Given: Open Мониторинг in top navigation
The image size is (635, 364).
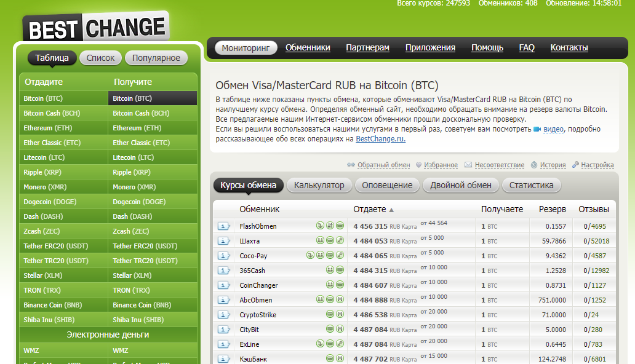Looking at the screenshot, I should tap(246, 48).
